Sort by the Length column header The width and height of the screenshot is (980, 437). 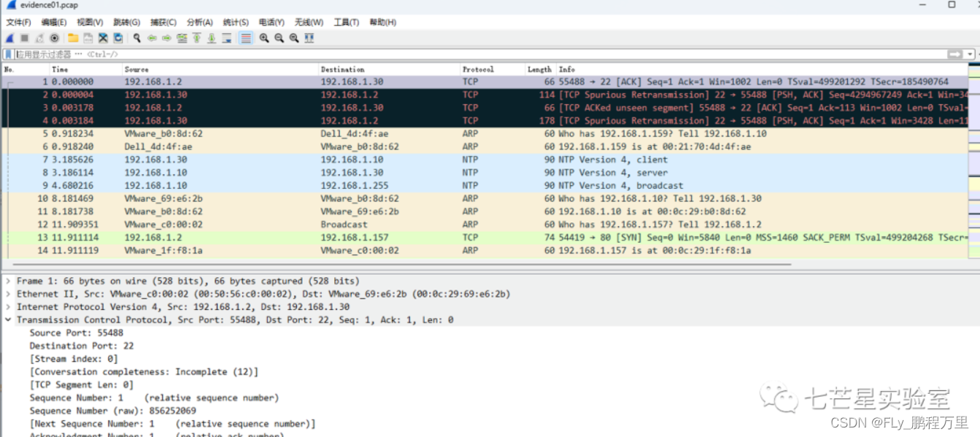tap(541, 69)
